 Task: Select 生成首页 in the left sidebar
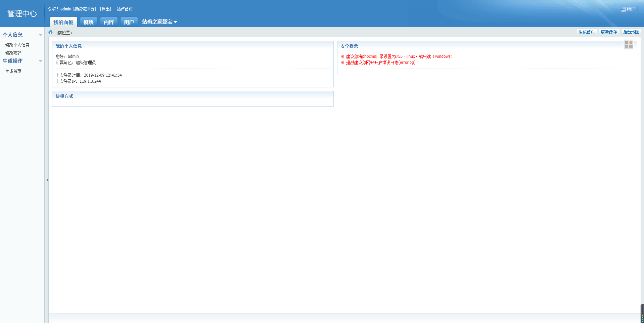tap(13, 71)
